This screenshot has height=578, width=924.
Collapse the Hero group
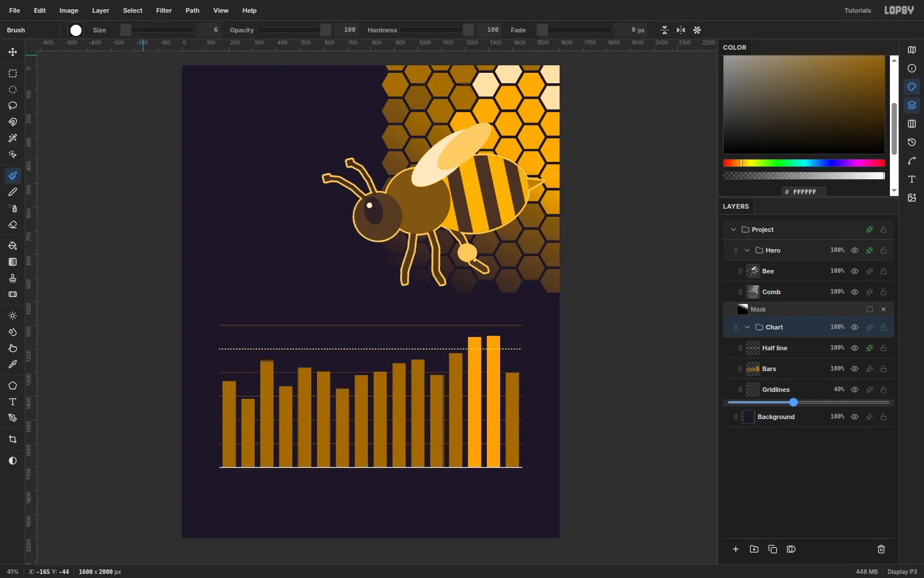(x=747, y=250)
